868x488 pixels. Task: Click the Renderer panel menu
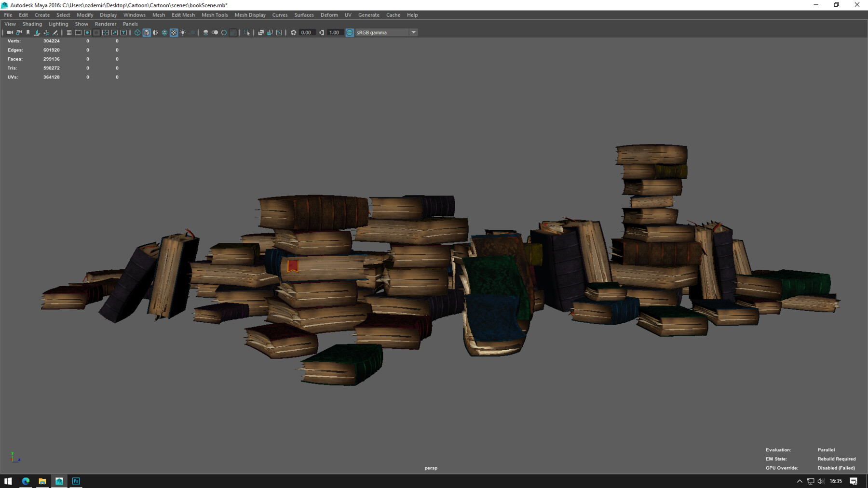106,24
